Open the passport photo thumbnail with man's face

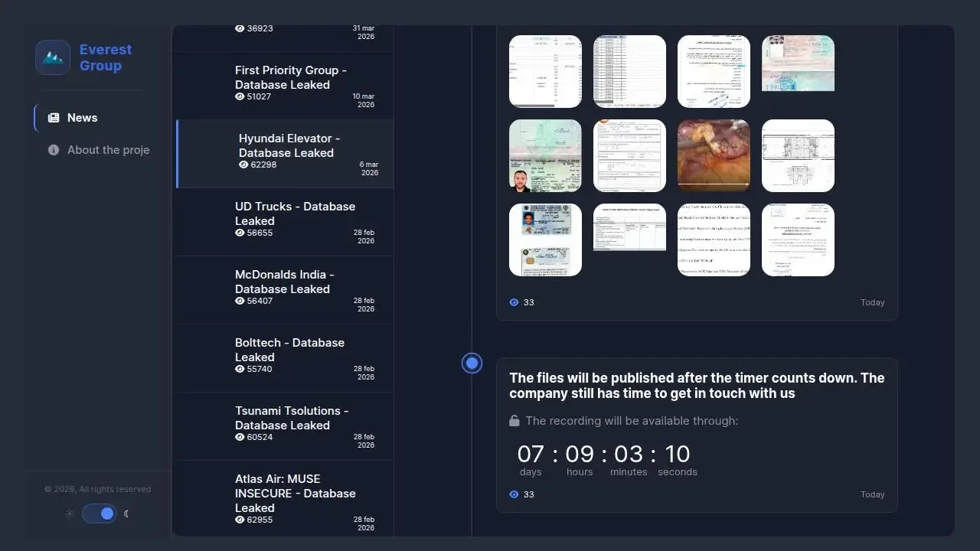pyautogui.click(x=545, y=155)
